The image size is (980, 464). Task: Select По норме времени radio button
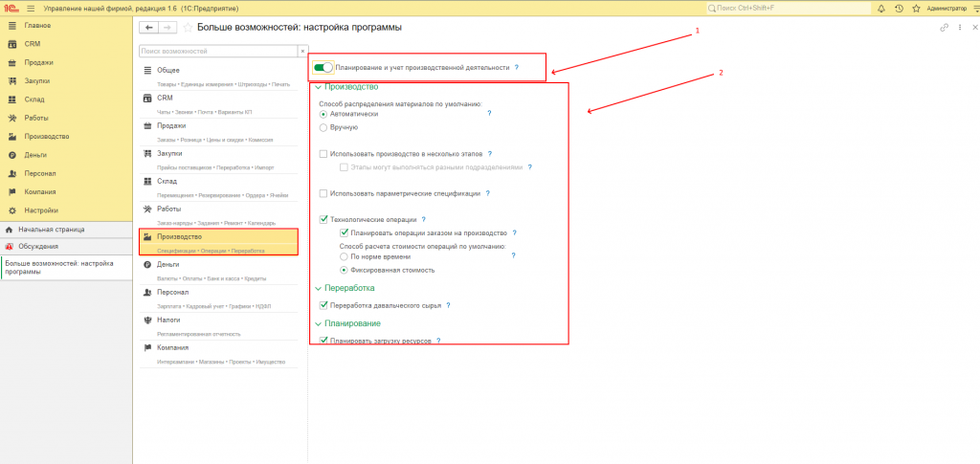click(x=344, y=256)
